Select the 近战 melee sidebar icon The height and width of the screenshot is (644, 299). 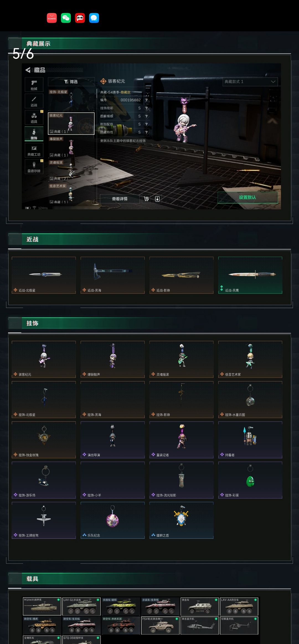coord(34,101)
